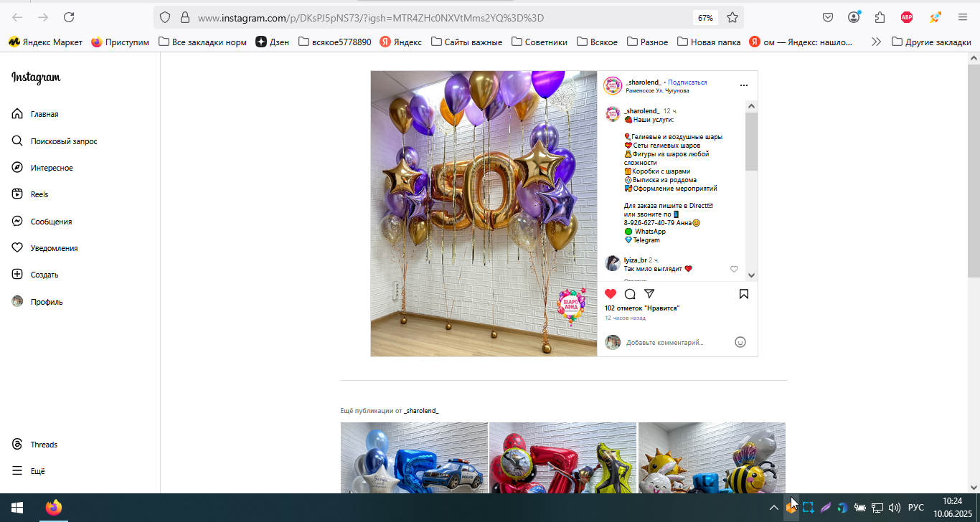The height and width of the screenshot is (522, 980).
Task: Open Интересное explore section
Action: click(42, 168)
